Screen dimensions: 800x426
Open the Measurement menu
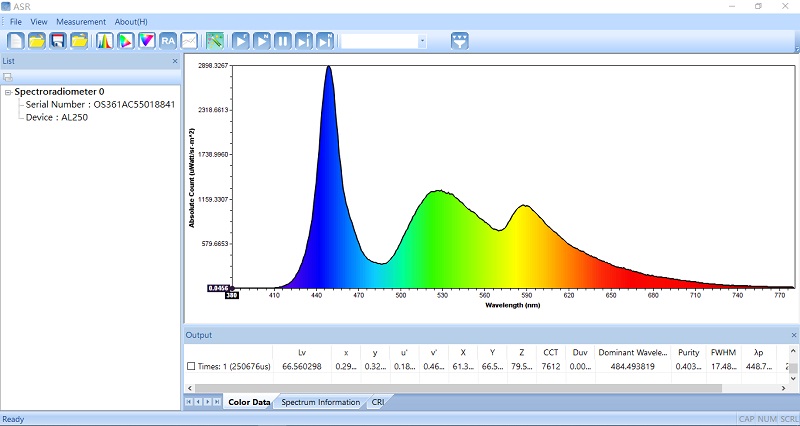[81, 21]
